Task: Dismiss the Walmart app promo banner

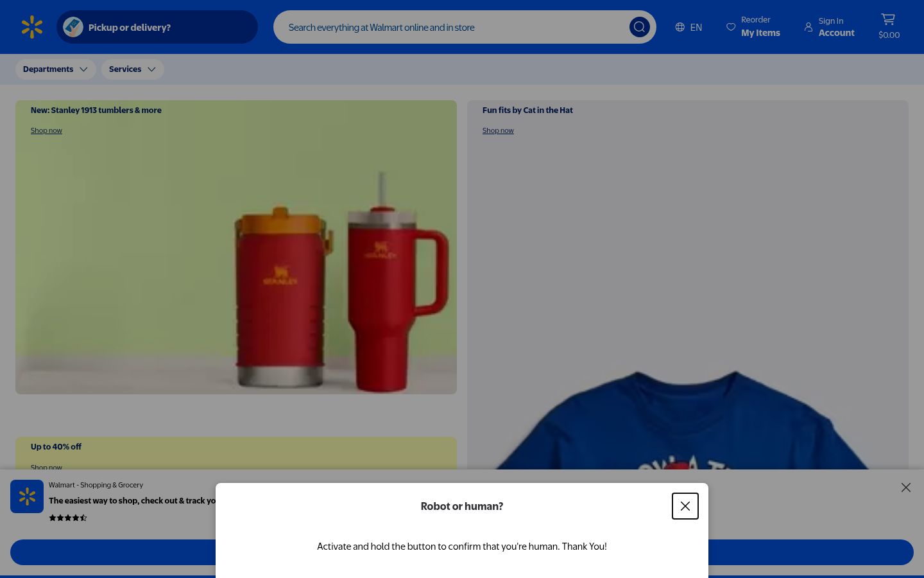Action: tap(905, 487)
